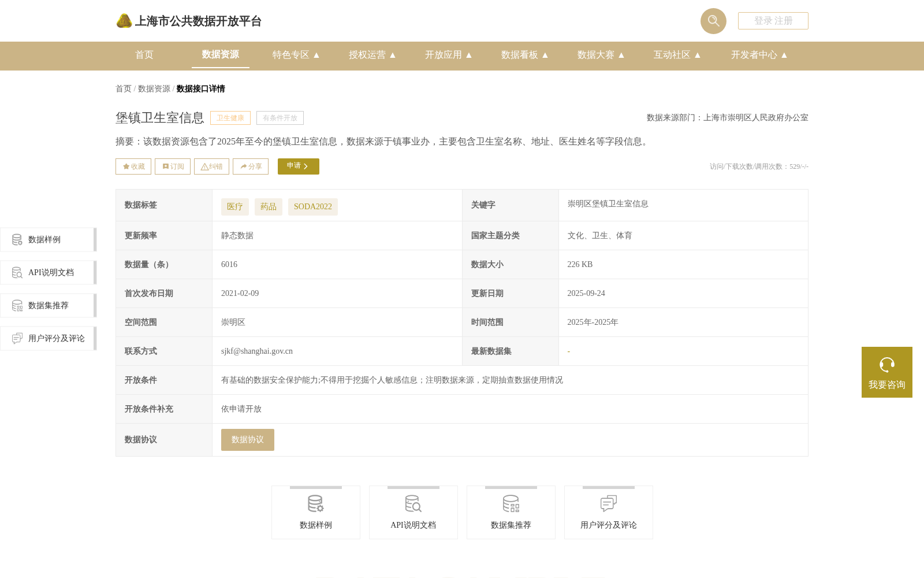Viewport: 924px width, 578px height.
Task: Click 用户评分及评论 icon in left sidebar
Action: 17,338
